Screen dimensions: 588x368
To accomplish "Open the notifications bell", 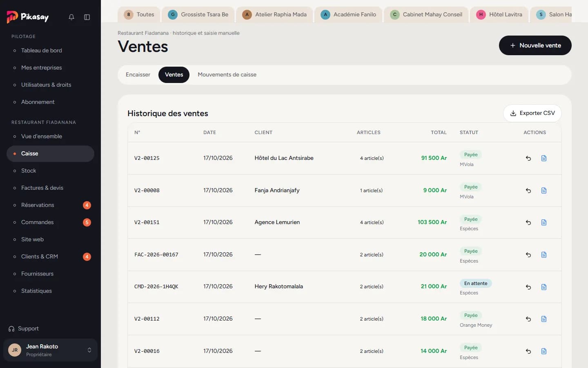I will click(x=71, y=17).
